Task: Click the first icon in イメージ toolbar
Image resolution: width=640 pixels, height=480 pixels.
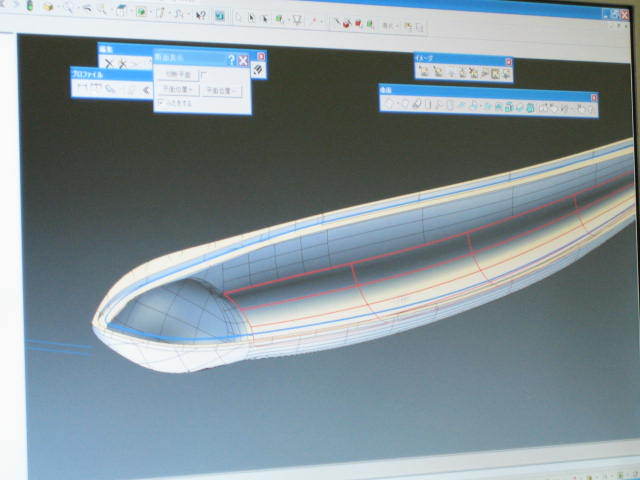Action: [424, 71]
